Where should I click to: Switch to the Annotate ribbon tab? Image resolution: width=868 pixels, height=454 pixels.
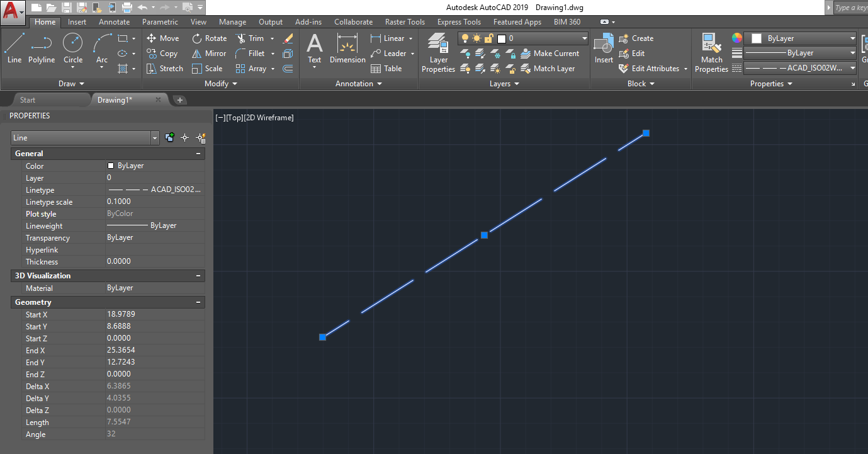click(x=114, y=21)
